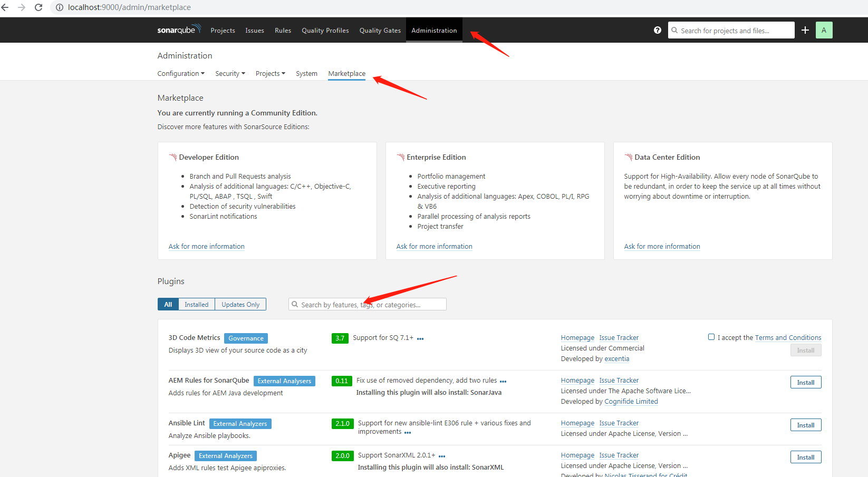Open Quality Profiles page

325,31
